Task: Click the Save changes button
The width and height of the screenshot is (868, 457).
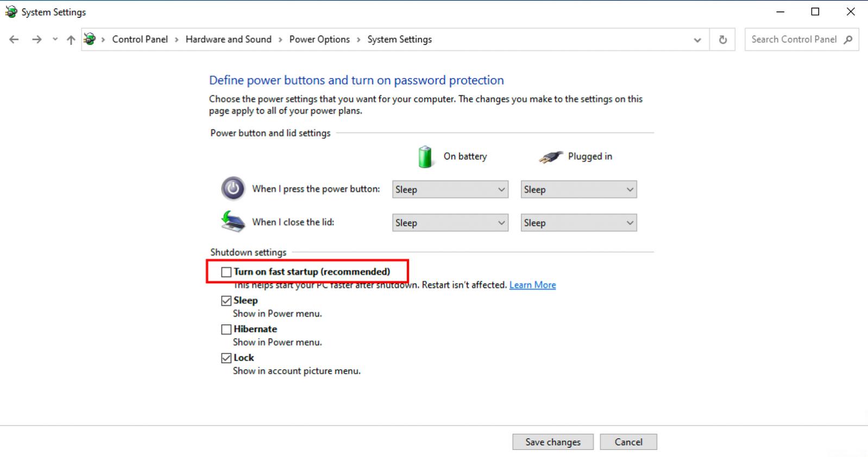Action: pyautogui.click(x=552, y=442)
